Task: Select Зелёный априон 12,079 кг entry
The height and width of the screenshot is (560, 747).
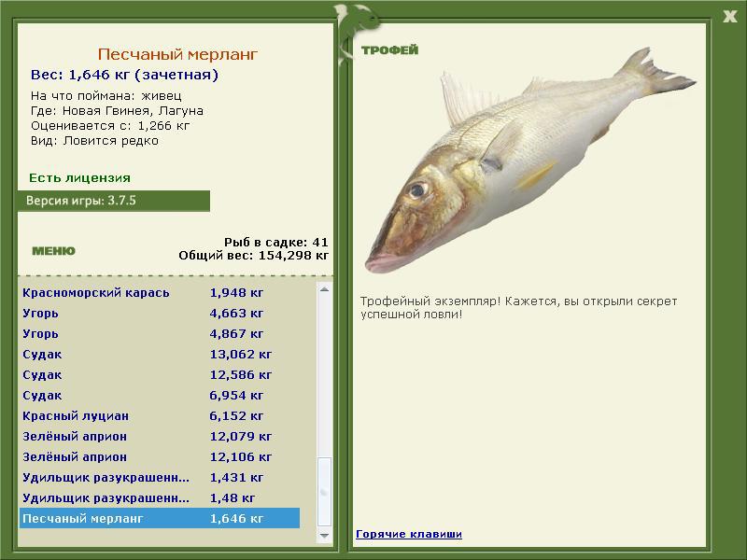Action: [160, 436]
